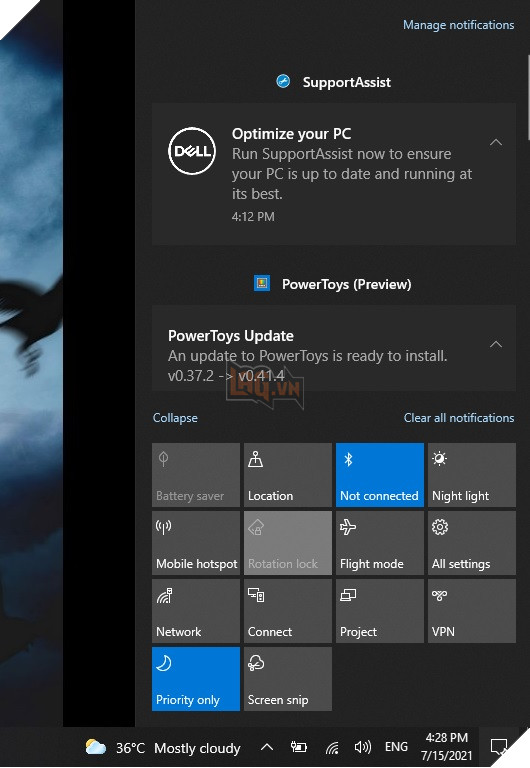Open the VPN quick action tile
The width and height of the screenshot is (530, 768).
[472, 611]
